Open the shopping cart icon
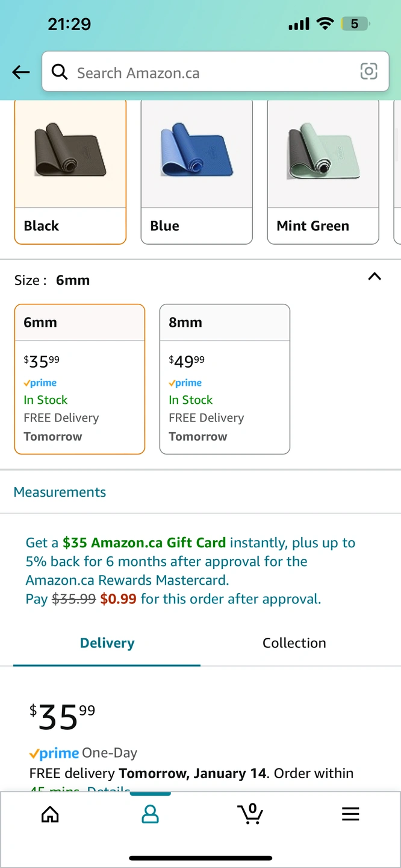This screenshot has width=401, height=868. tap(250, 814)
